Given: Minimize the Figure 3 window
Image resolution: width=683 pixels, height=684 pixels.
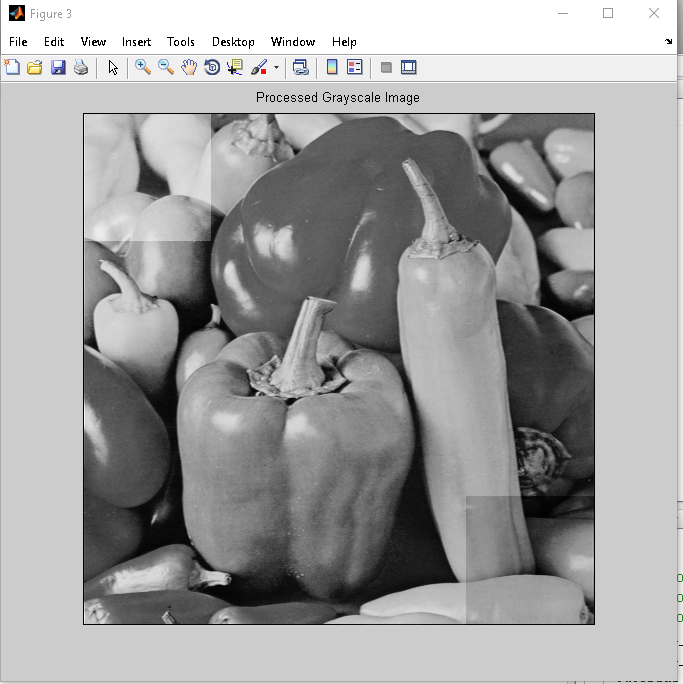Looking at the screenshot, I should coord(563,13).
